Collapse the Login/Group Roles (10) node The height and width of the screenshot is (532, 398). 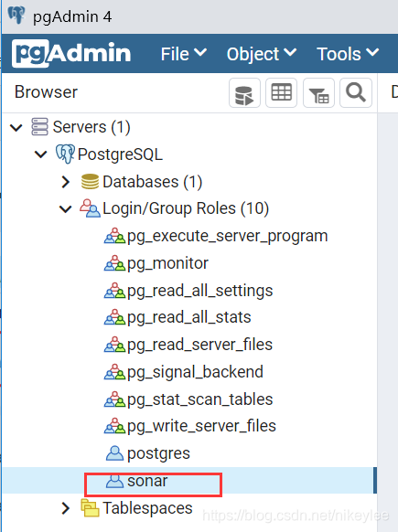66,208
